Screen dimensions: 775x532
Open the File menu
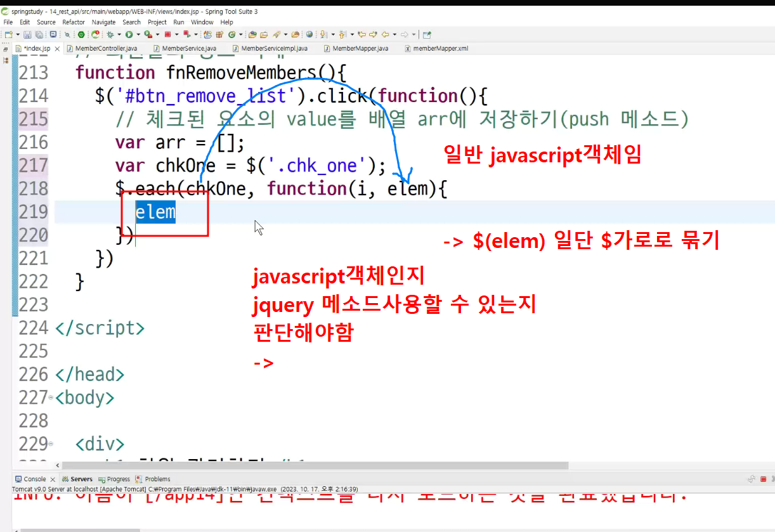[x=8, y=22]
